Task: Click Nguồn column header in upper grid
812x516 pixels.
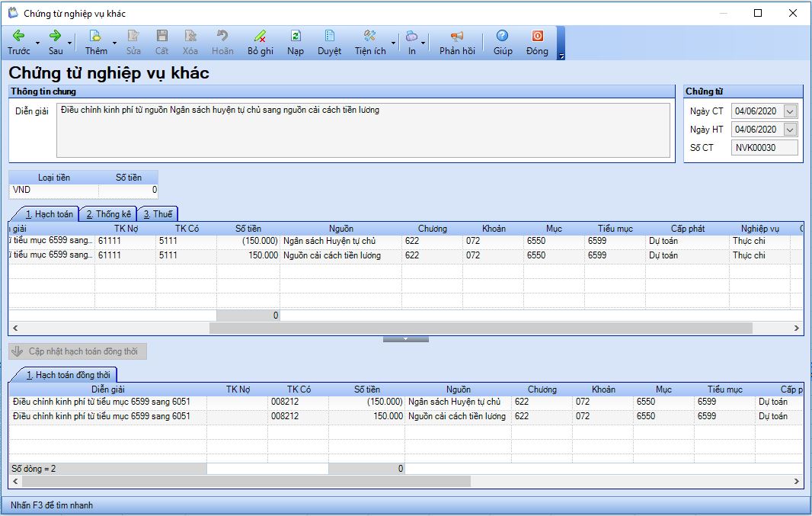Action: click(x=340, y=229)
